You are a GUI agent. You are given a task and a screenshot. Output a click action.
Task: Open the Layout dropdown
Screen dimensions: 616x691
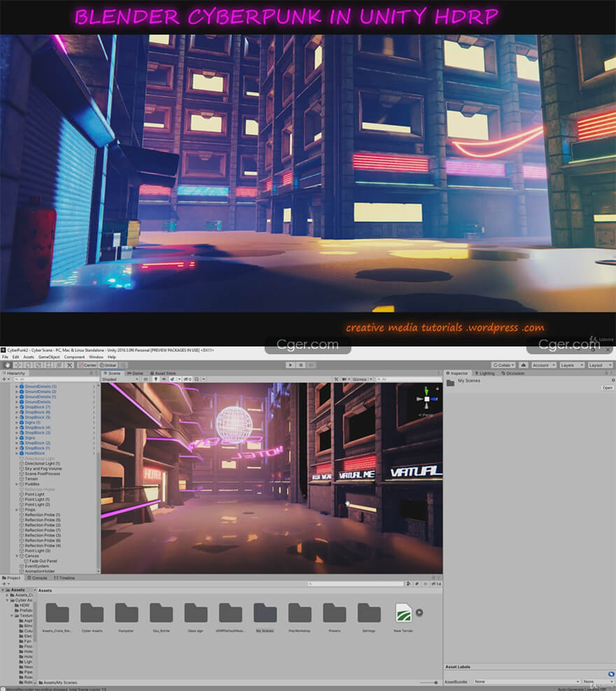(x=600, y=365)
